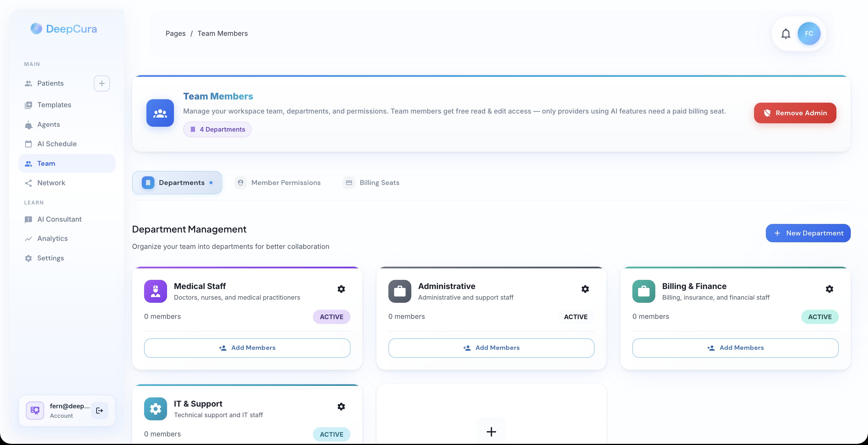Click the account badge icon
The height and width of the screenshot is (445, 868).
[35, 411]
